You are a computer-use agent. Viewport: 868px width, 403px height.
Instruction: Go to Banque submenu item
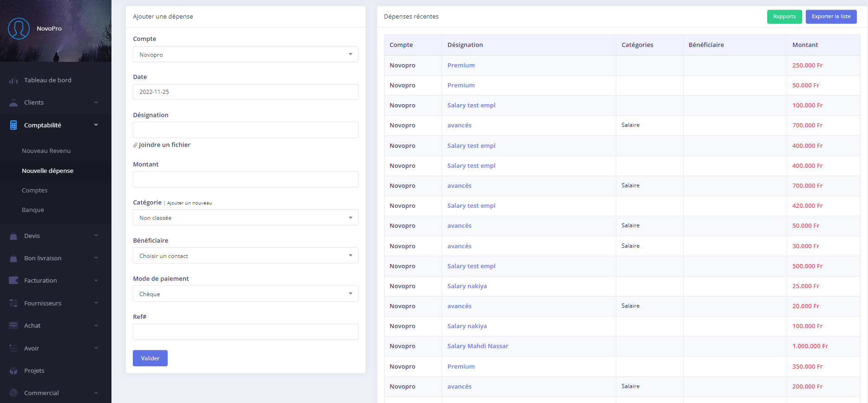pos(33,210)
